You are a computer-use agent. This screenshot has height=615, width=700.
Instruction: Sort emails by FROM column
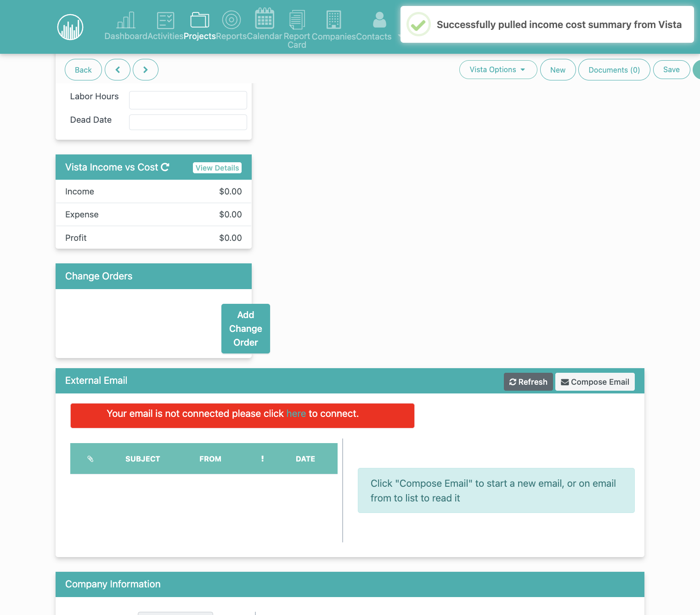210,459
